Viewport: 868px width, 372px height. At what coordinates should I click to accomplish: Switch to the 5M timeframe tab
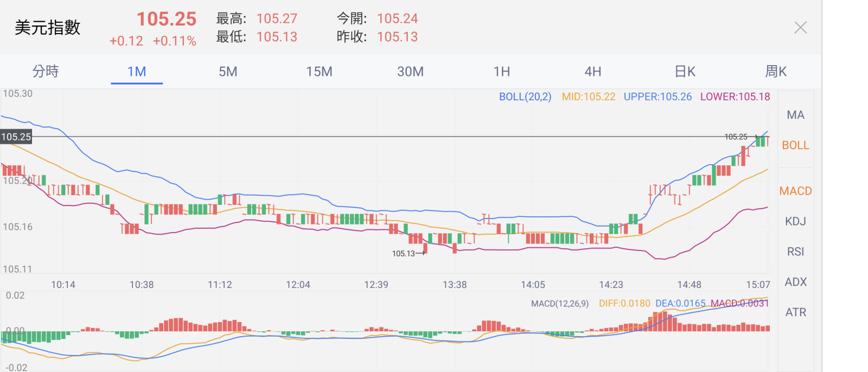(x=228, y=72)
